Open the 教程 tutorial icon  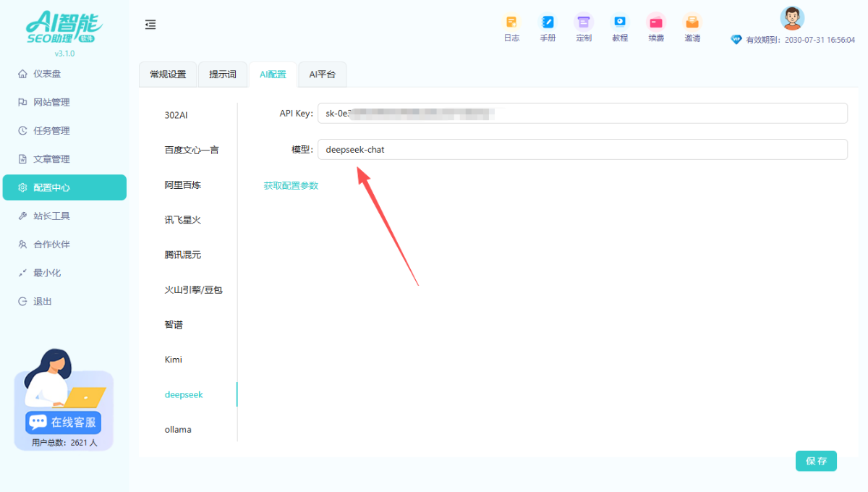coord(620,22)
